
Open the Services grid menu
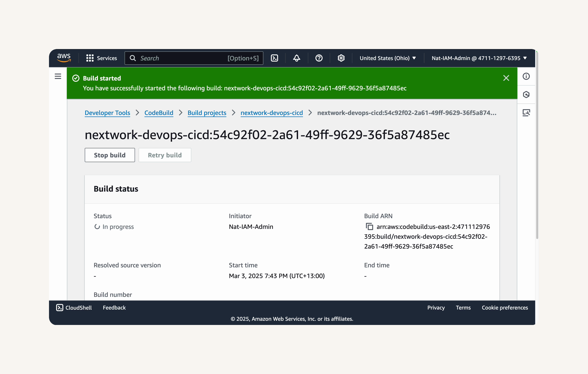click(x=102, y=58)
